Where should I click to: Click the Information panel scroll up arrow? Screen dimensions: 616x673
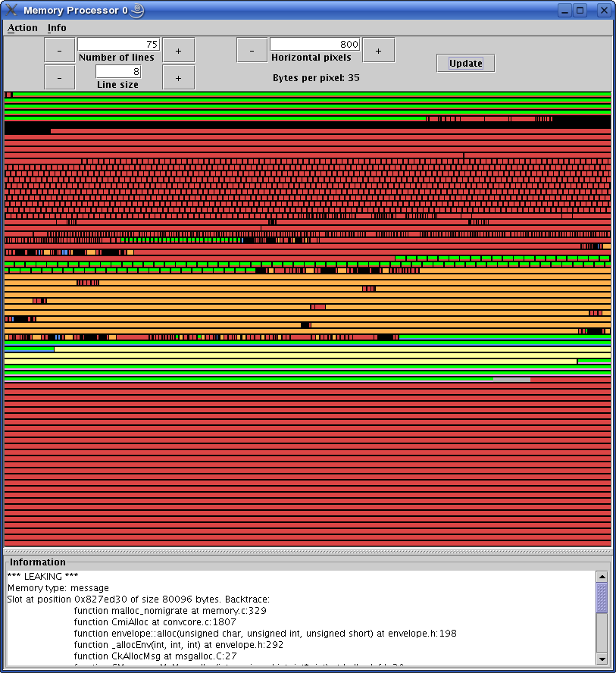tap(602, 577)
